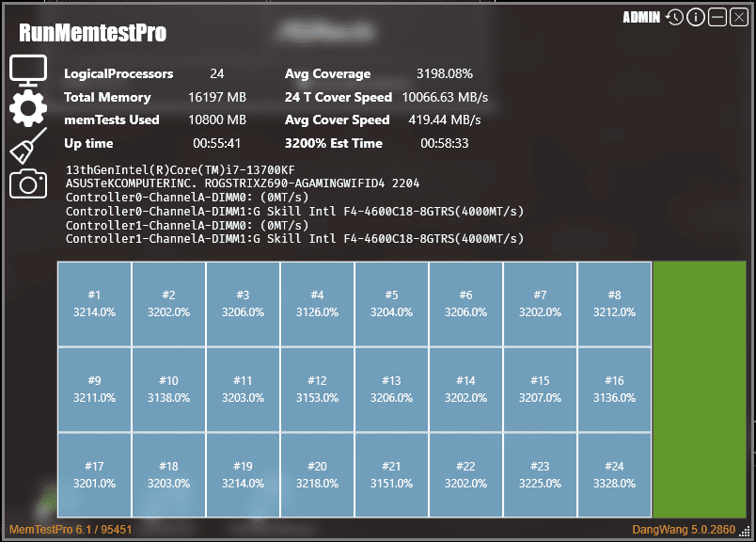Image resolution: width=756 pixels, height=542 pixels.
Task: Click the Est Time value 00:58:33
Action: pyautogui.click(x=445, y=143)
